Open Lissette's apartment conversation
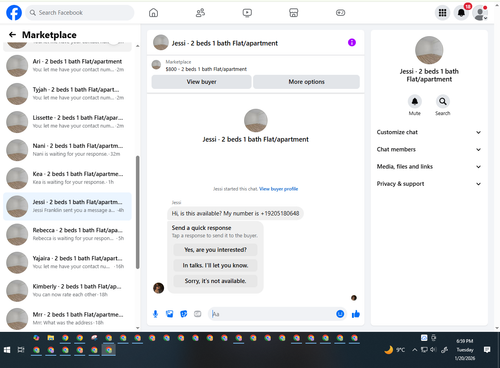Viewport: 500px width, 368px height. [67, 122]
